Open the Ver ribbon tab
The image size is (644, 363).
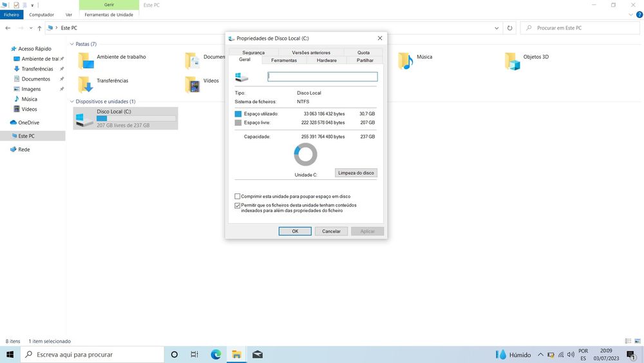(69, 14)
